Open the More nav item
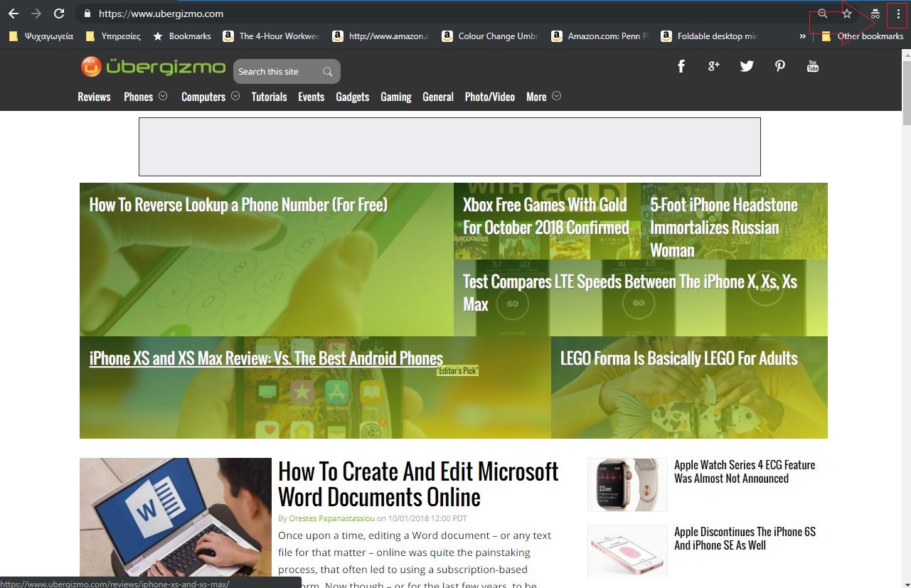The width and height of the screenshot is (911, 588). click(536, 97)
